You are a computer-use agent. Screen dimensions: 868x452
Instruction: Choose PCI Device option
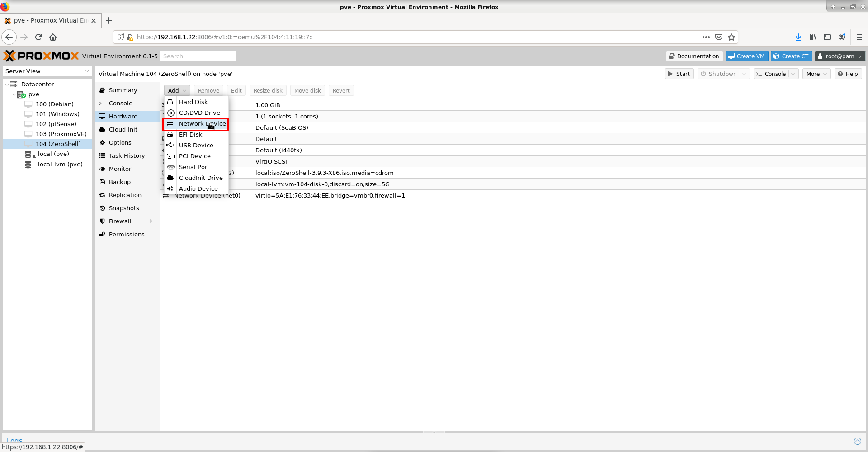[x=196, y=156]
